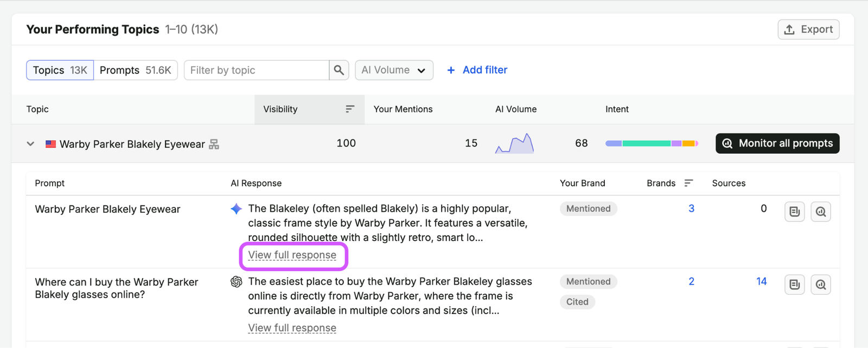Add a new filter
This screenshot has height=348, width=868.
point(477,70)
